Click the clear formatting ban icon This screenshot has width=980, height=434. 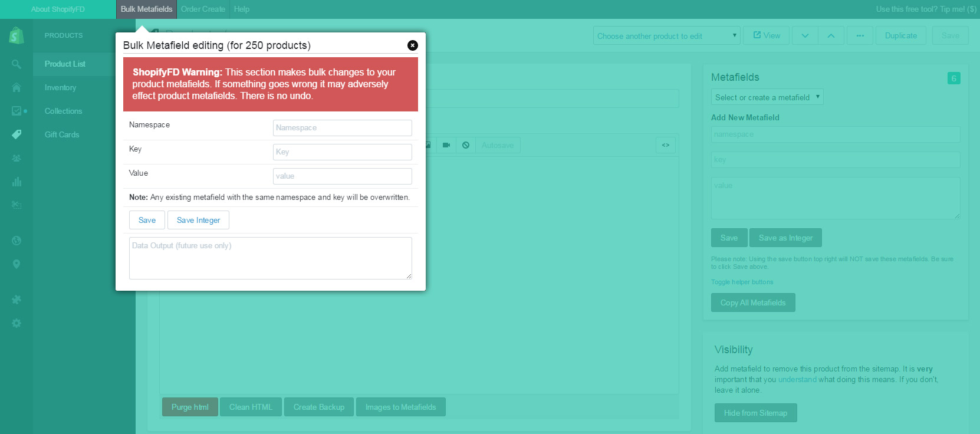tap(466, 145)
